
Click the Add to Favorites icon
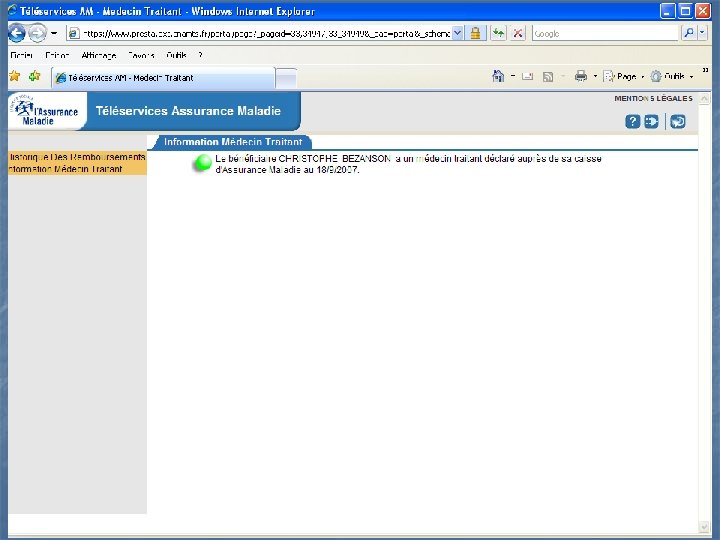[34, 76]
